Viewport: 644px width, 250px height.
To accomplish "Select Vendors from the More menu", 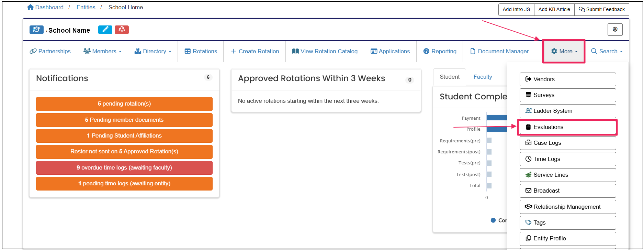I will [568, 79].
